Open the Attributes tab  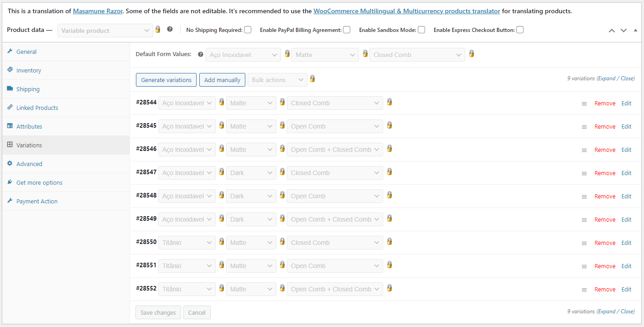coord(29,126)
